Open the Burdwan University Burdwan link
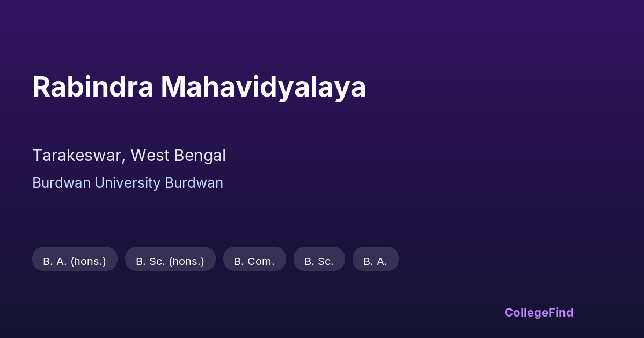The image size is (644, 338). point(128,183)
